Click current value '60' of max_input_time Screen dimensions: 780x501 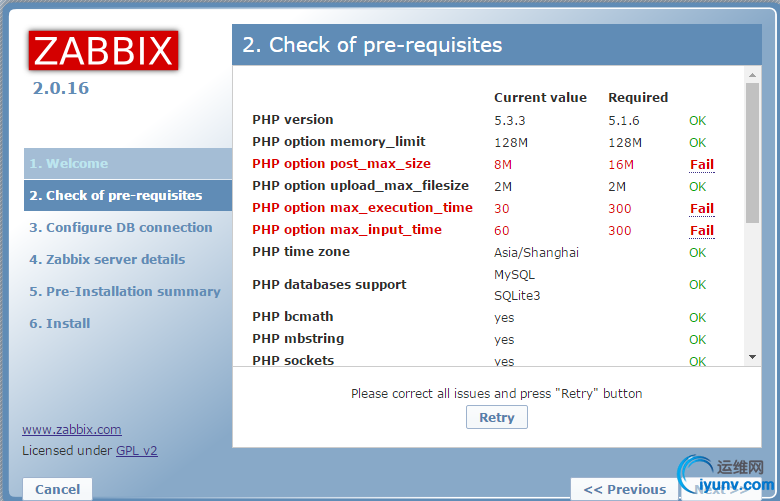[501, 230]
